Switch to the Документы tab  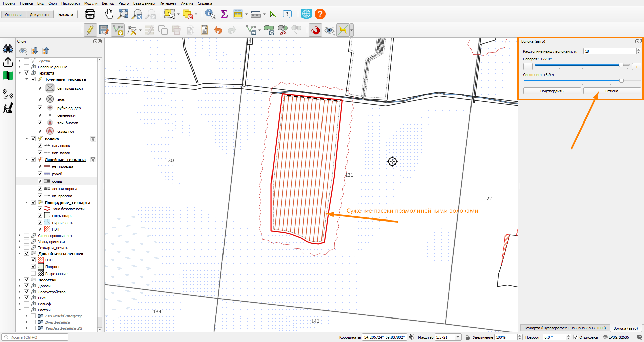click(x=39, y=15)
